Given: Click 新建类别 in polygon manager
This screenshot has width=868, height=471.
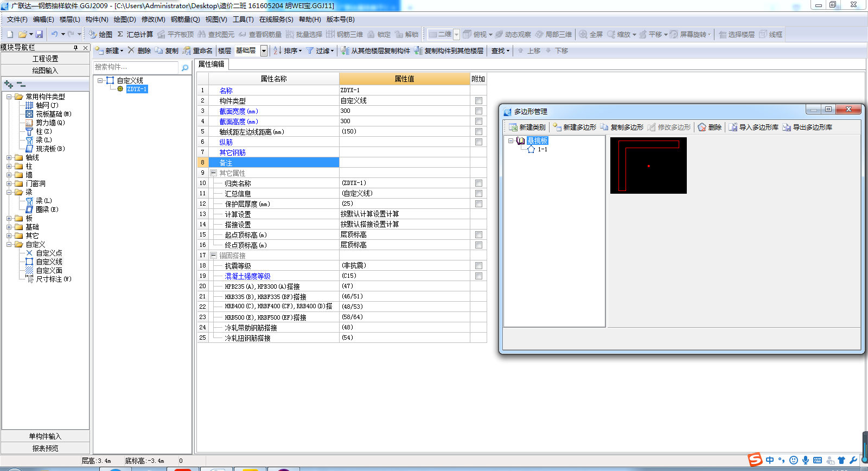Looking at the screenshot, I should (527, 127).
